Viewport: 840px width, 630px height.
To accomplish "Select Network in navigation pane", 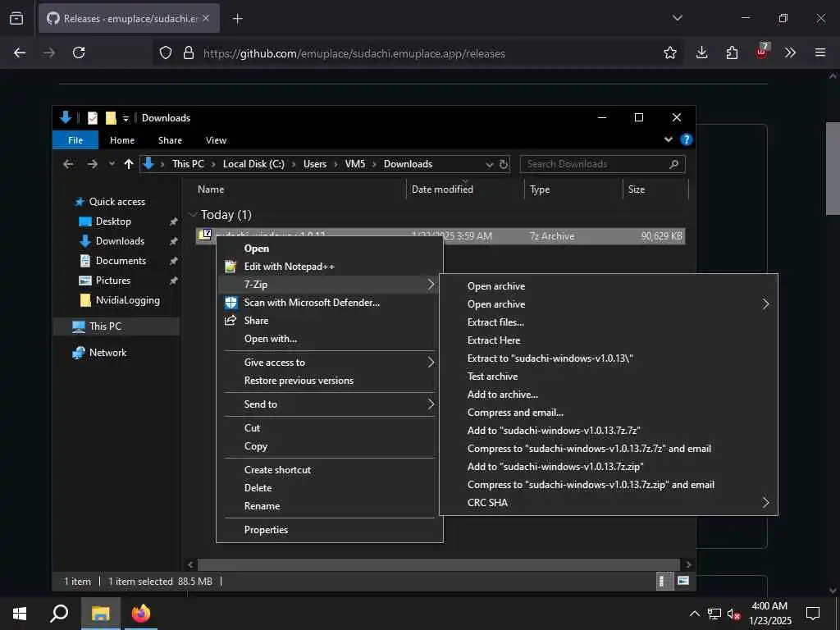I will tap(107, 353).
